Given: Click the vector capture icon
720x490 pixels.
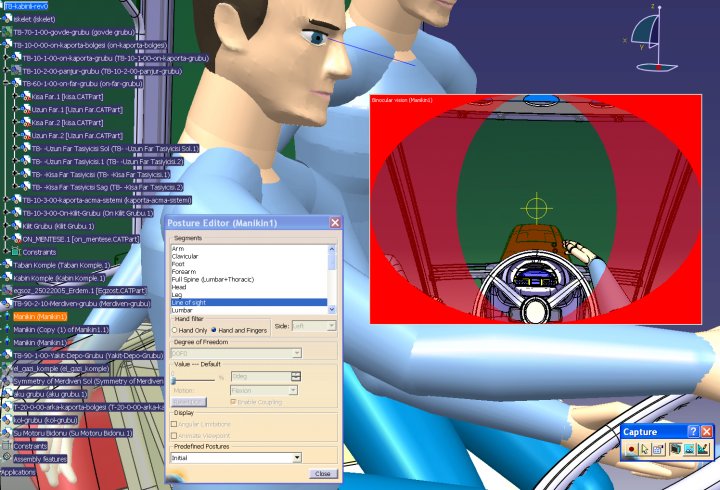Looking at the screenshot, I should pyautogui.click(x=703, y=450).
